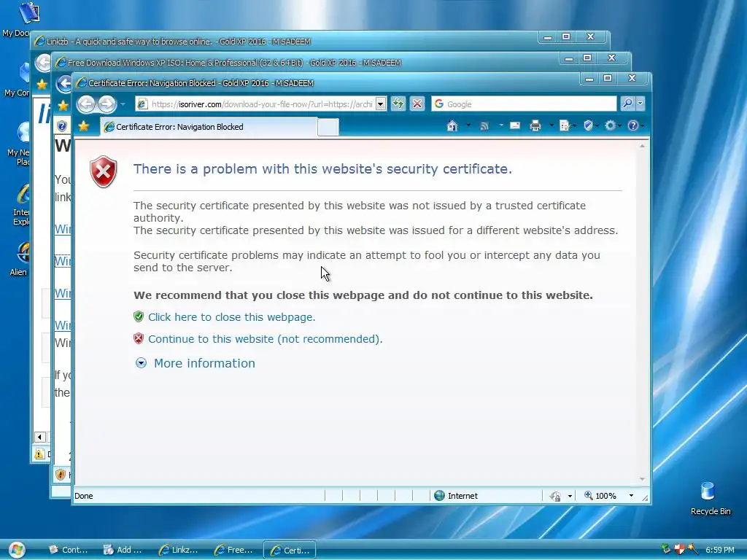Open the Windows Start button

pyautogui.click(x=17, y=550)
